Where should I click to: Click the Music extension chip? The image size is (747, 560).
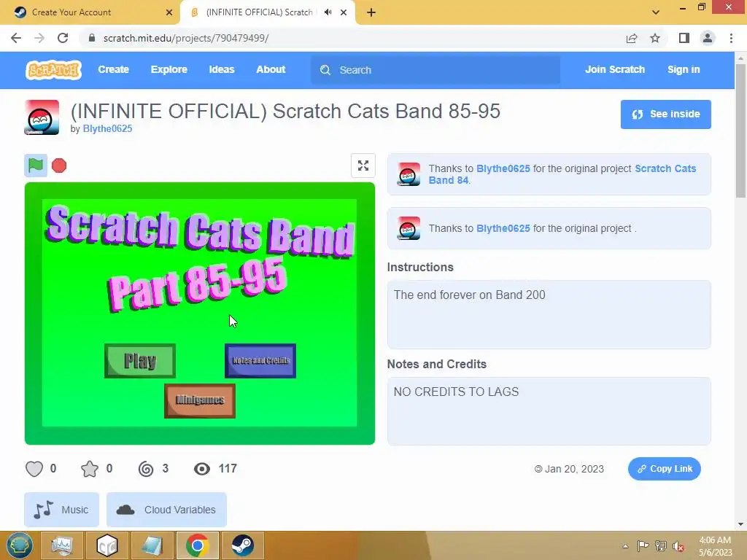point(61,510)
